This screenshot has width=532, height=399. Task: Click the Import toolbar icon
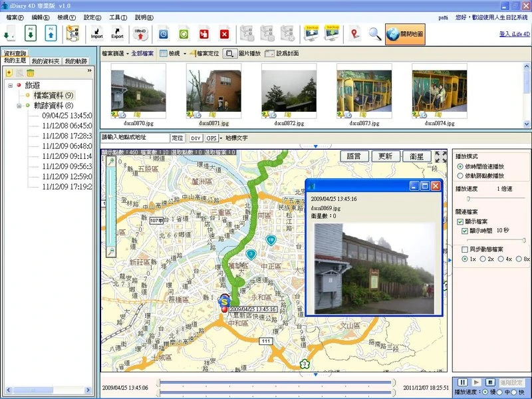97,33
